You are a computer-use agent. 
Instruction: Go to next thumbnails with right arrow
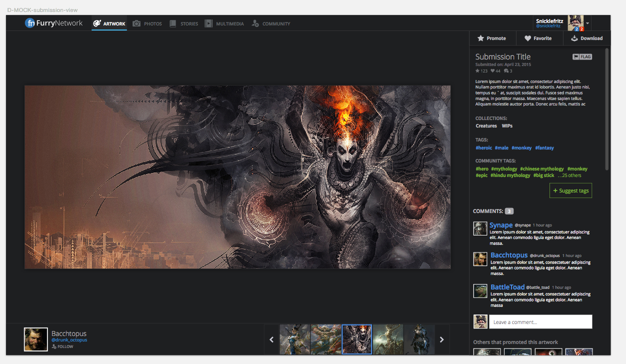(442, 339)
